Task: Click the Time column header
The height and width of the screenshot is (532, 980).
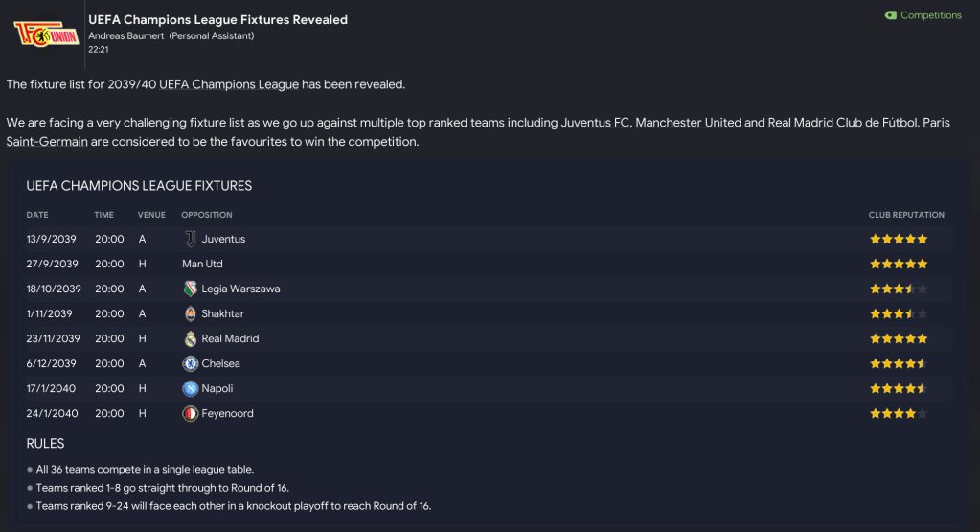Action: click(x=103, y=215)
